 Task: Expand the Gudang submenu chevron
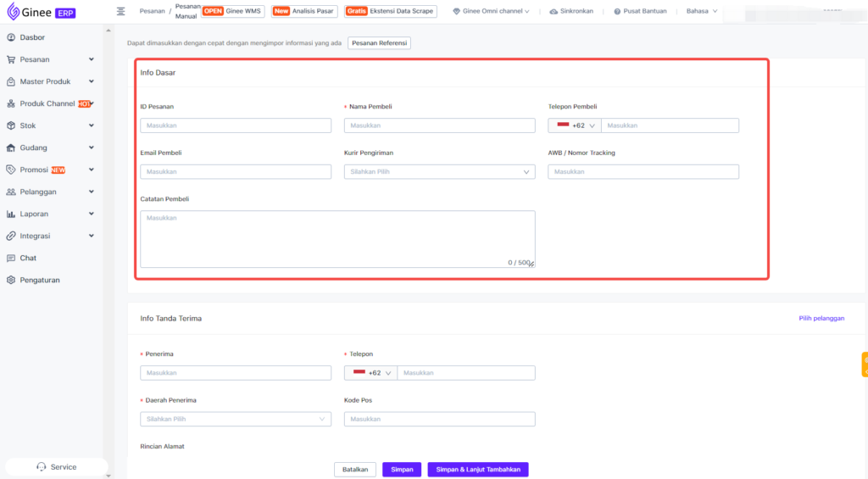92,148
